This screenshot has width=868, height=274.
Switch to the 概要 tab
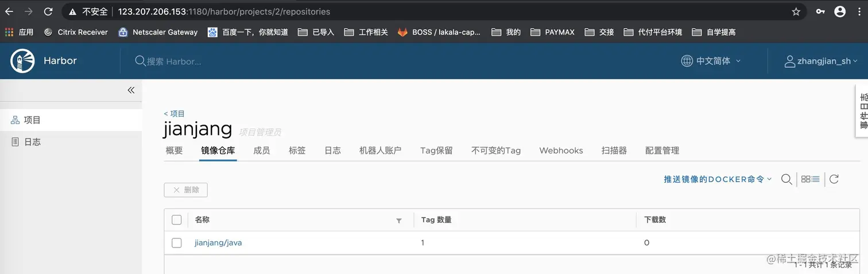click(x=174, y=150)
